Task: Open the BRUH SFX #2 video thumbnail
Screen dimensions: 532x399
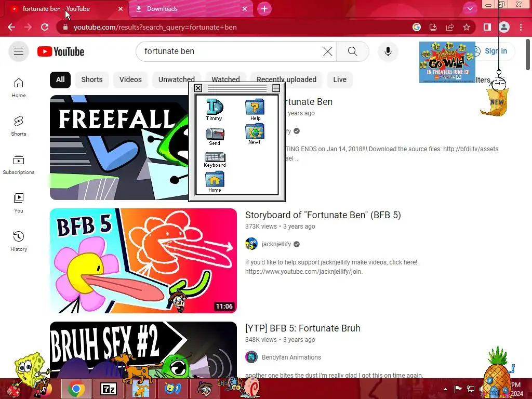Action: pos(143,350)
